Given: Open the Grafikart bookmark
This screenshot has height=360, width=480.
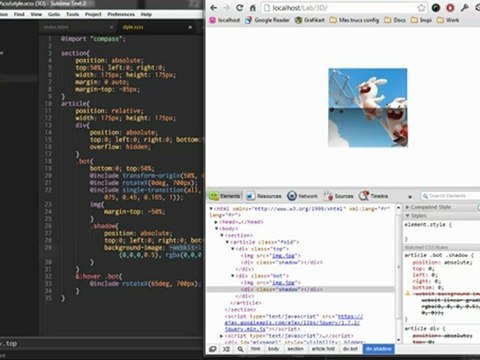Looking at the screenshot, I should point(310,20).
